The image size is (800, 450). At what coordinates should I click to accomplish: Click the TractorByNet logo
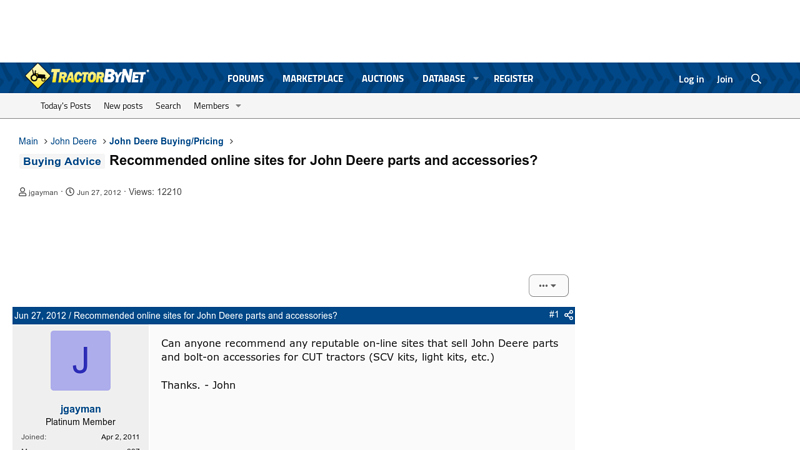[x=87, y=77]
